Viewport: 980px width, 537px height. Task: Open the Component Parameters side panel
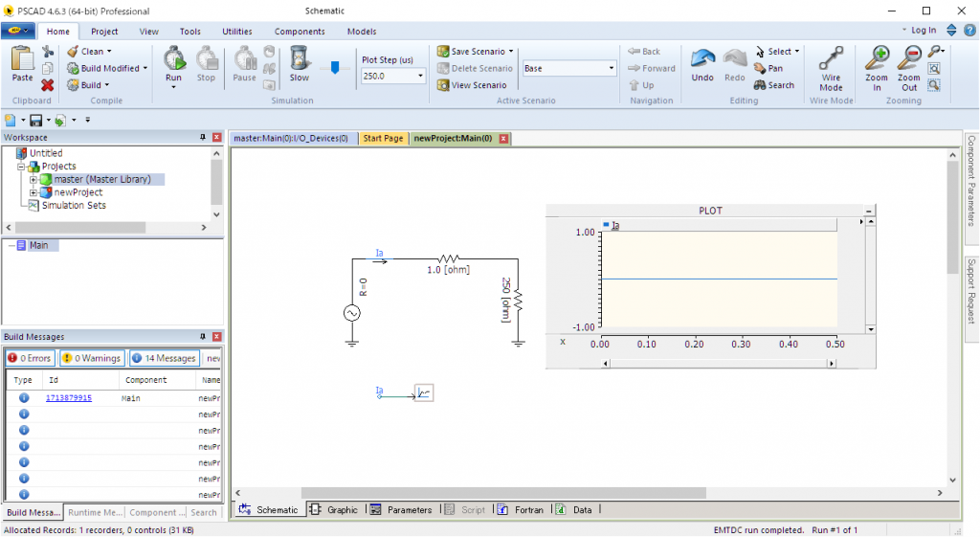(x=971, y=181)
